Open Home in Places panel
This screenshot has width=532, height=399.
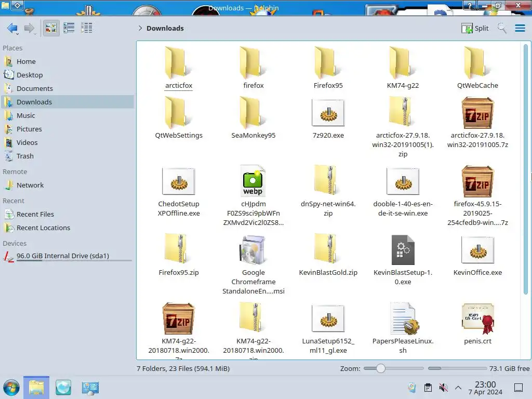click(67, 61)
